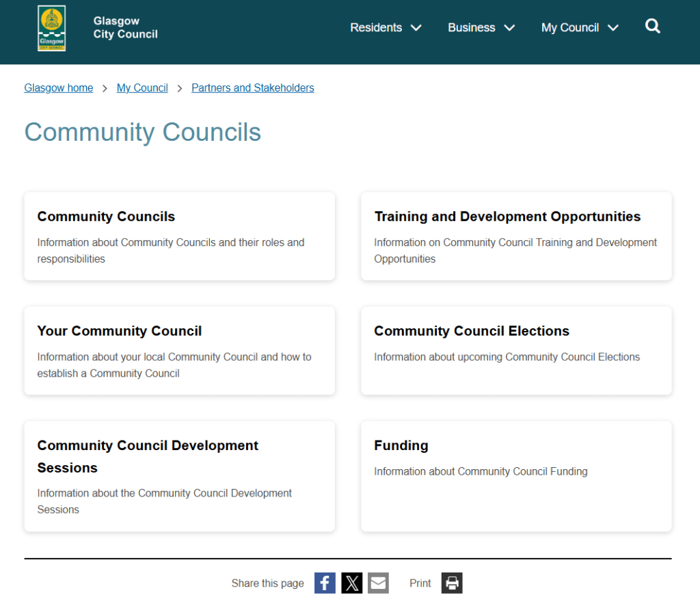Go to Glasgow home breadcrumb
The image size is (700, 608).
click(59, 88)
